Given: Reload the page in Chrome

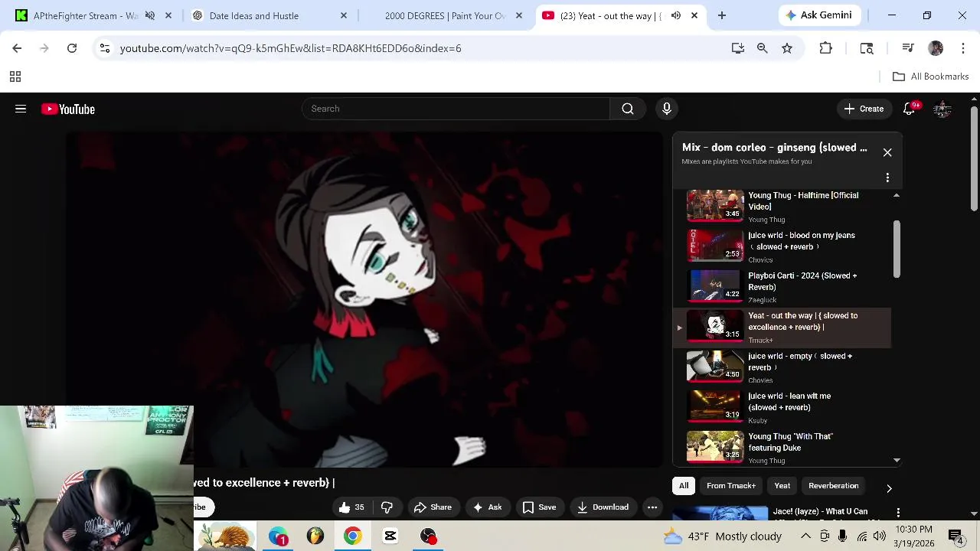Looking at the screenshot, I should click(72, 48).
